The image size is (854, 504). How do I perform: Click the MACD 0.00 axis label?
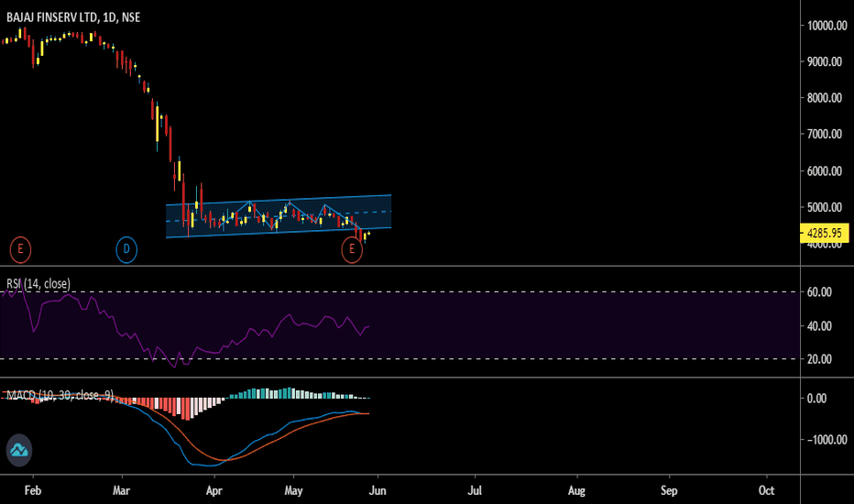(816, 399)
